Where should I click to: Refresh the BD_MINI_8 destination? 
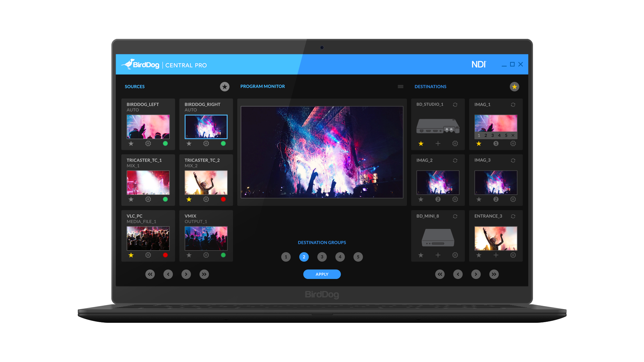[455, 217]
